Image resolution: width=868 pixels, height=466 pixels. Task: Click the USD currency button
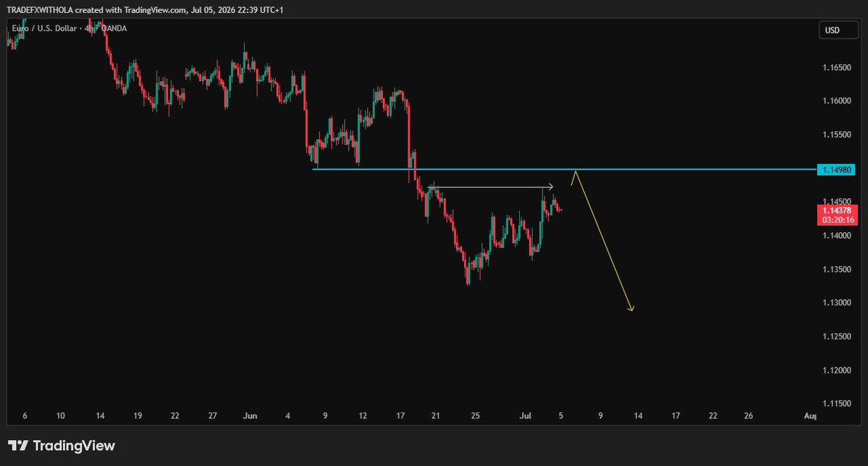pyautogui.click(x=838, y=30)
